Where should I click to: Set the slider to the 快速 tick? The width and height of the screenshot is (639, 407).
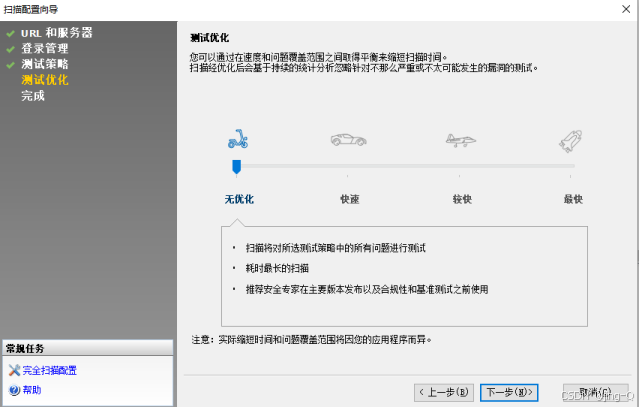348,166
